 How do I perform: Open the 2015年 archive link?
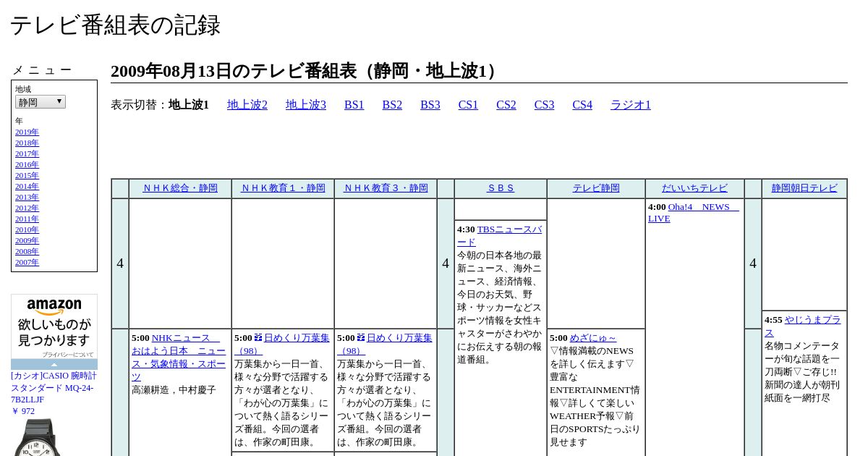point(27,175)
